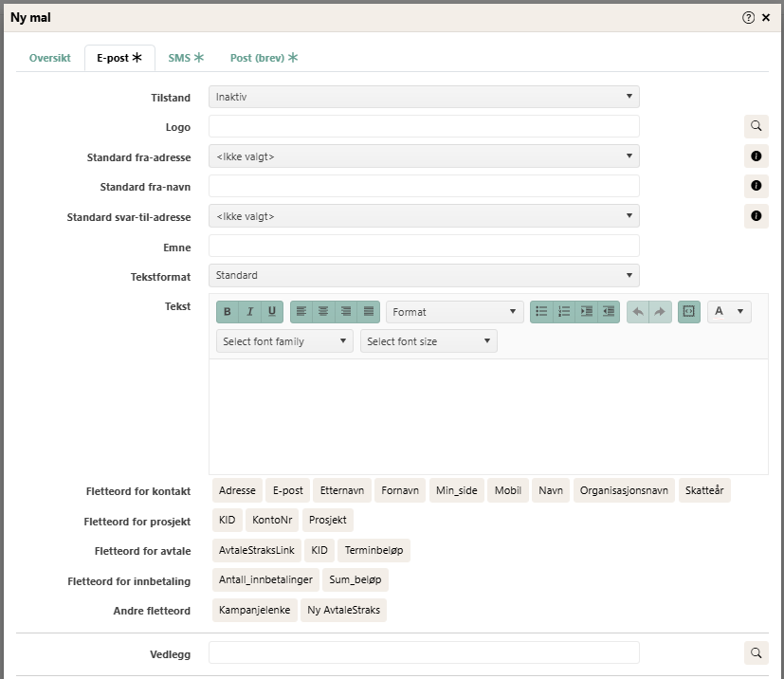This screenshot has height=679, width=784.
Task: Insert Prosjekt merge field
Action: point(327,520)
